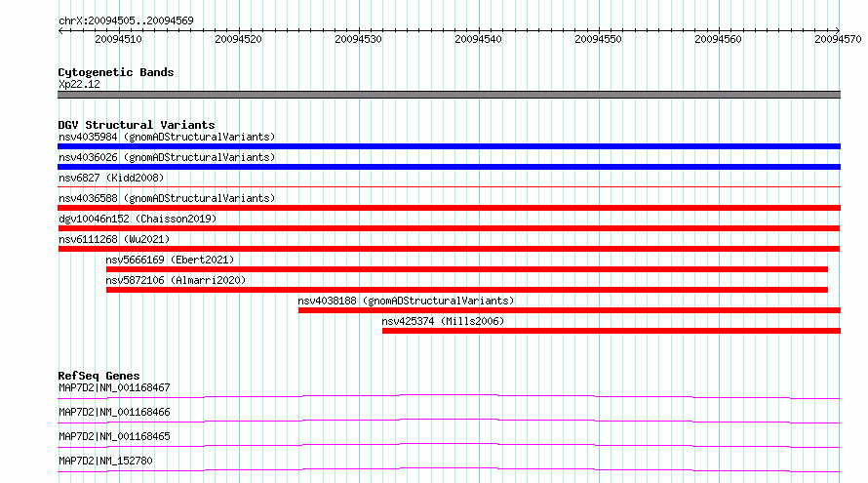The image size is (868, 483).
Task: Click the ruler position label 20094560
Action: coord(718,39)
